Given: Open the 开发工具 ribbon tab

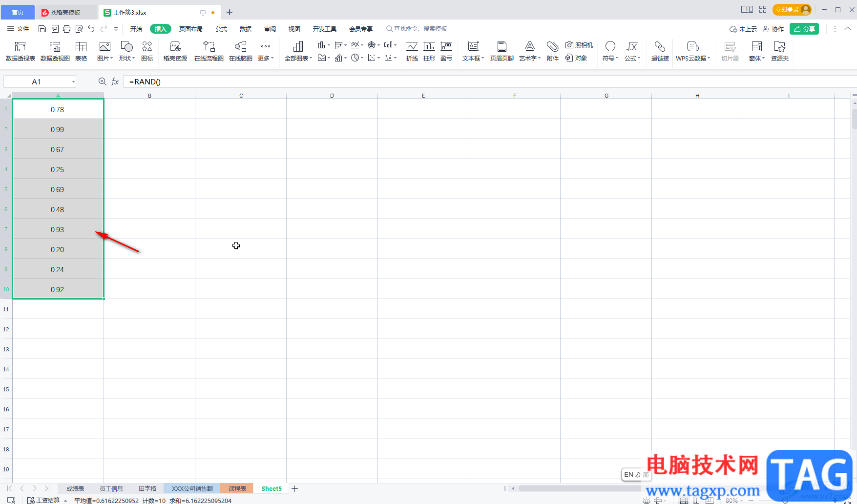Looking at the screenshot, I should pos(325,29).
